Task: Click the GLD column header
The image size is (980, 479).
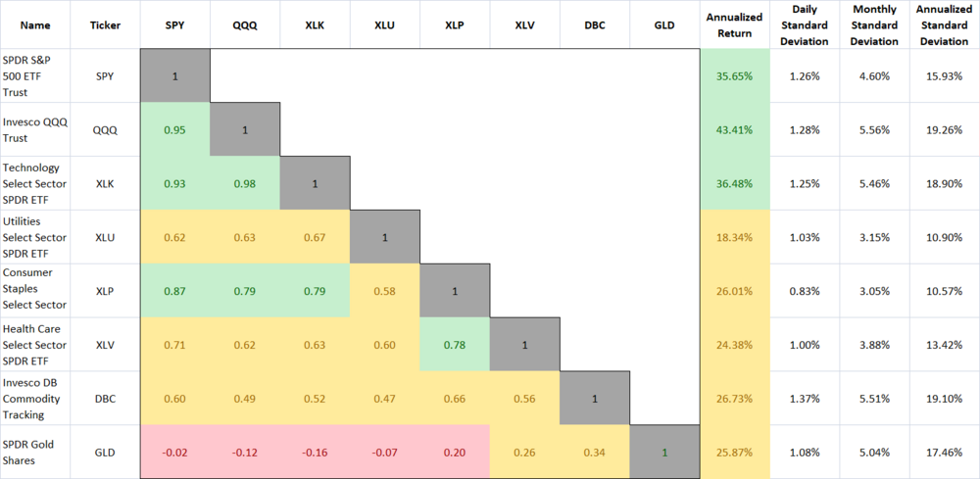Action: pyautogui.click(x=663, y=24)
